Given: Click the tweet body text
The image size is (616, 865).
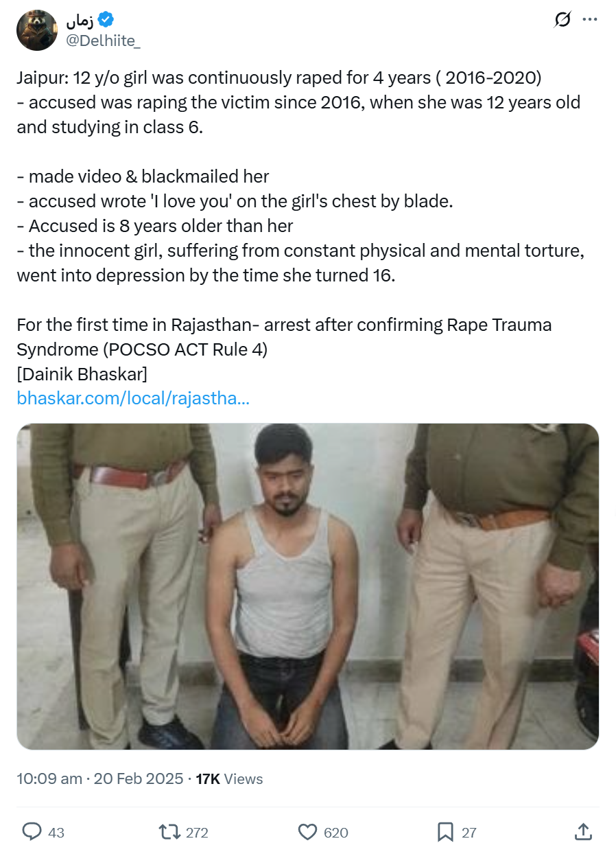Looking at the screenshot, I should [300, 226].
